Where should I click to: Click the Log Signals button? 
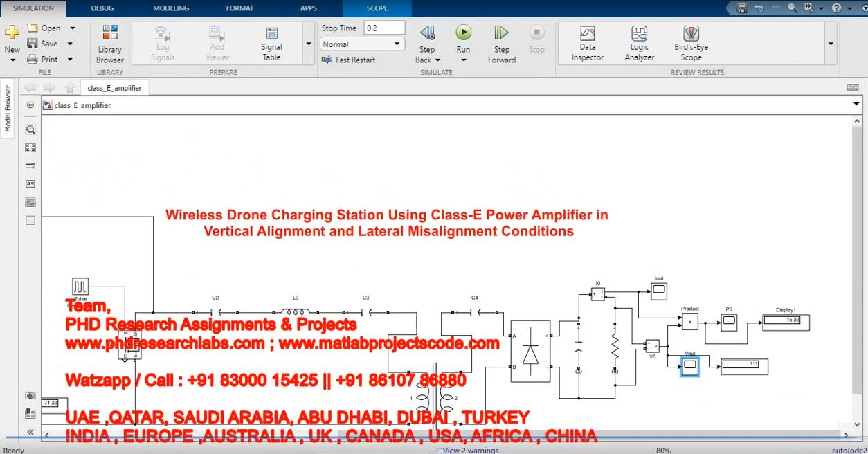tap(163, 44)
